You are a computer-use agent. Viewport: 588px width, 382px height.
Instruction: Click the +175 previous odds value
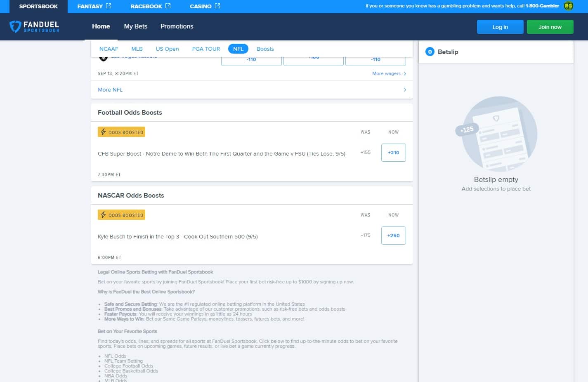point(366,235)
